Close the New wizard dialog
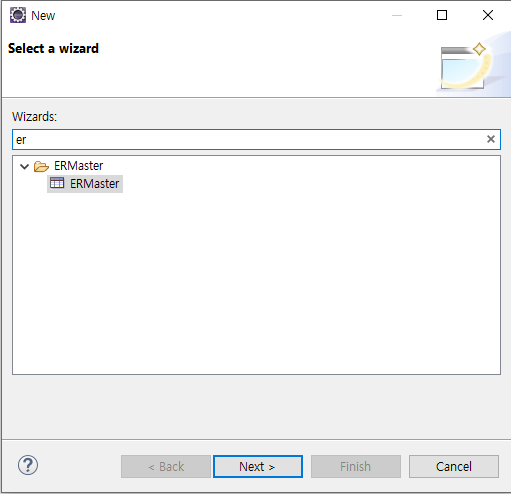 click(x=488, y=15)
